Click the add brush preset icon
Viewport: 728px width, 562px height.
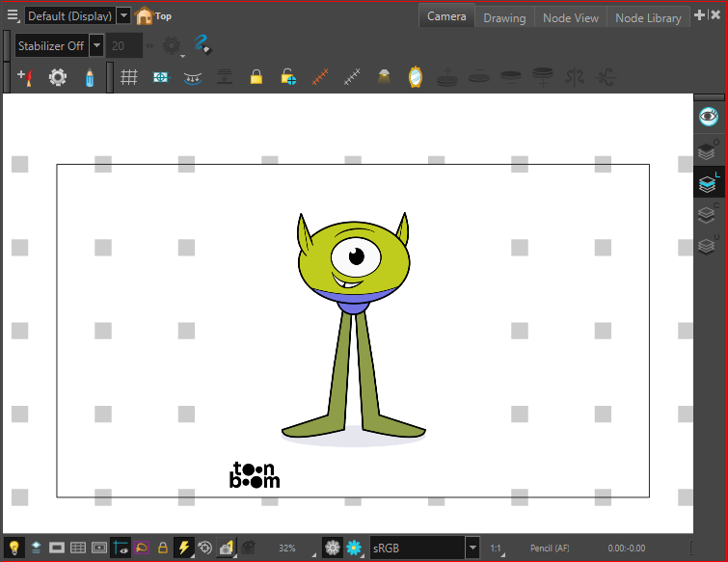pos(25,77)
